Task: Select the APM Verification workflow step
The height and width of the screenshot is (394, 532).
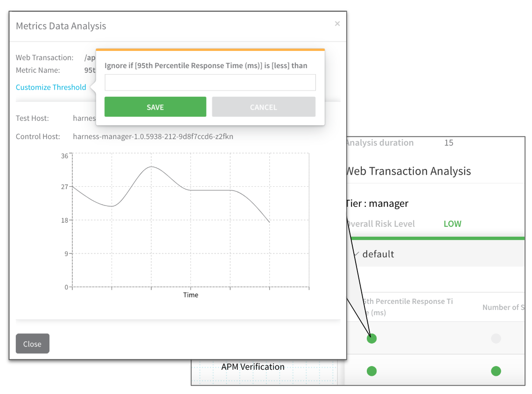Action: point(253,367)
